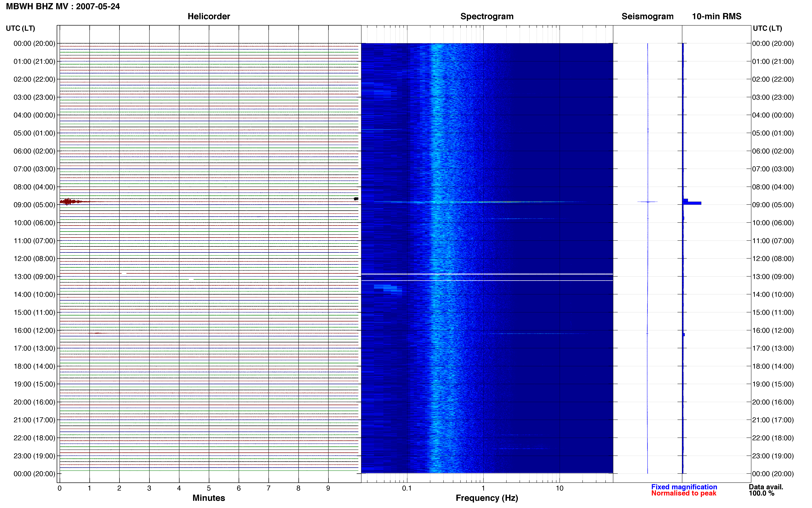Click the low-frequency bright patch in the spectrogram near 14:00
The width and height of the screenshot is (812, 508).
pos(388,289)
